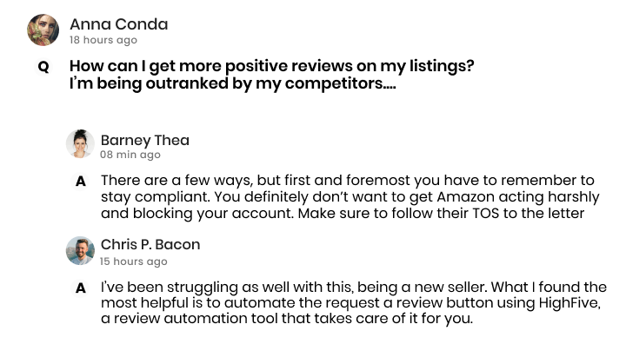Click the "08 min ago" timestamp
Image resolution: width=626 pixels, height=364 pixels.
pos(130,155)
